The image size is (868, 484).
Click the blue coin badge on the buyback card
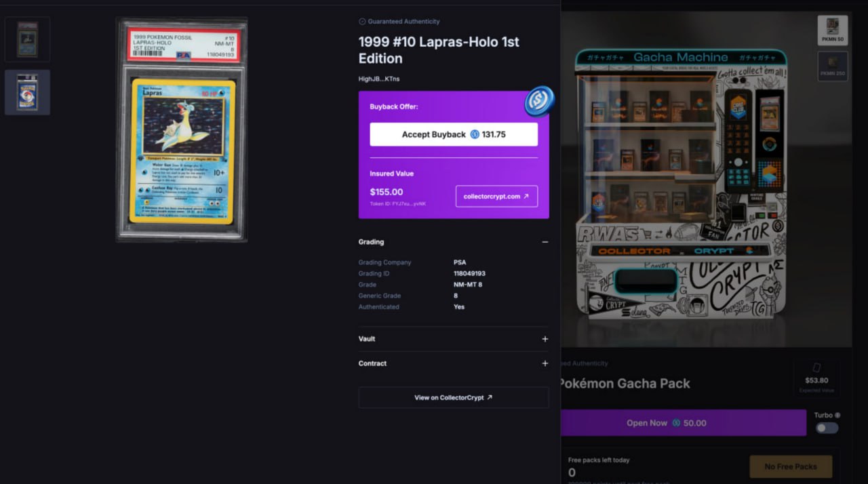540,101
